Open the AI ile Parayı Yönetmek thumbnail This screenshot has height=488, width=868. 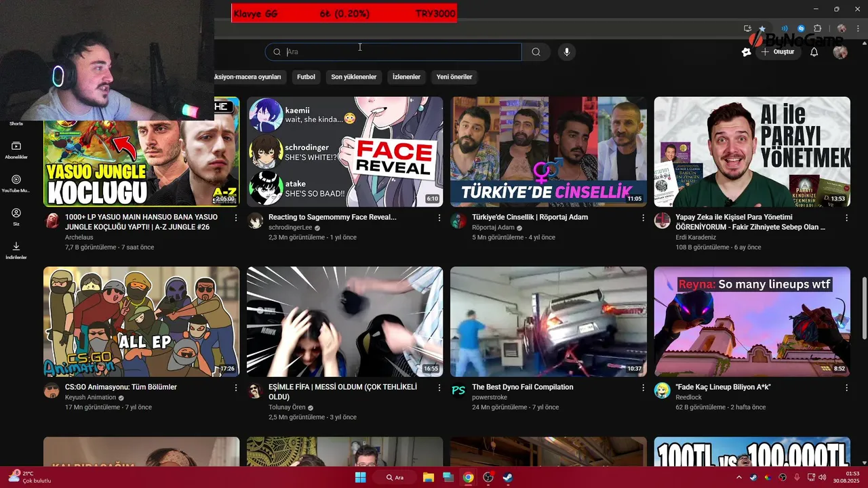pyautogui.click(x=752, y=151)
